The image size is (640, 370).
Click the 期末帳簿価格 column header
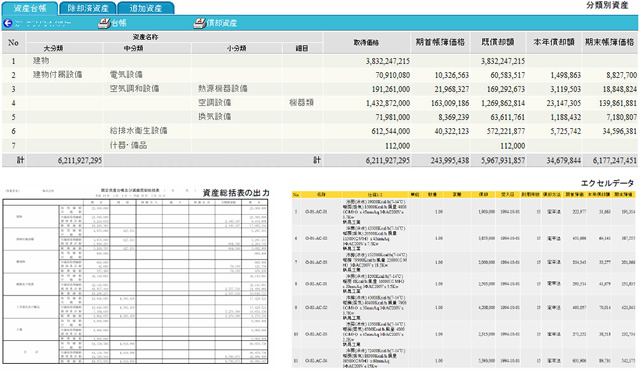[609, 42]
